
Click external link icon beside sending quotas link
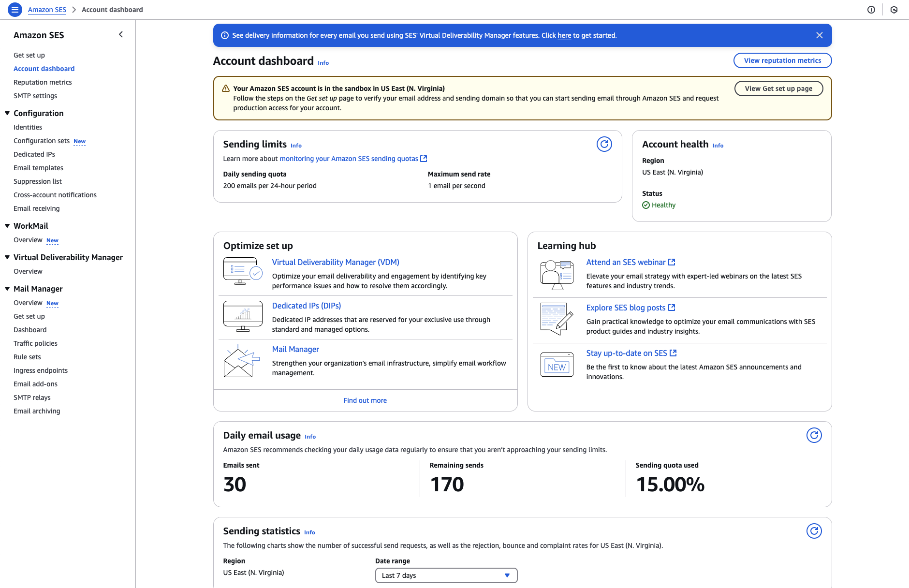click(x=424, y=159)
